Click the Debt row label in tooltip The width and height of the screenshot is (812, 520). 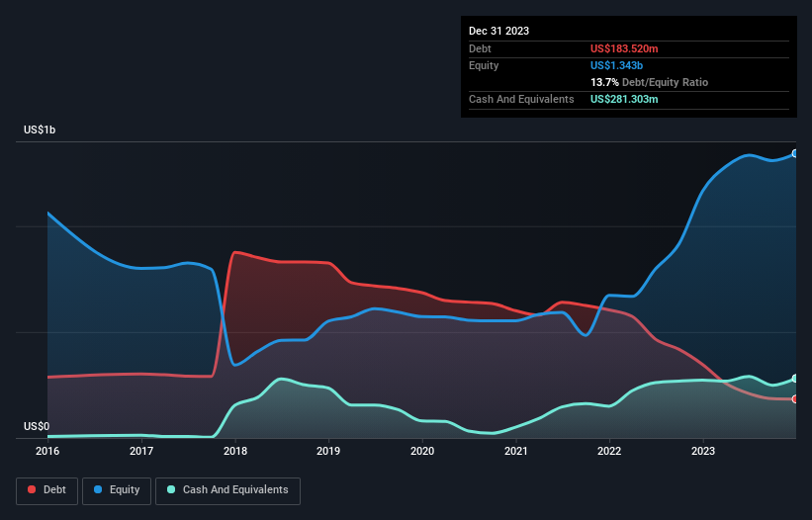click(480, 48)
